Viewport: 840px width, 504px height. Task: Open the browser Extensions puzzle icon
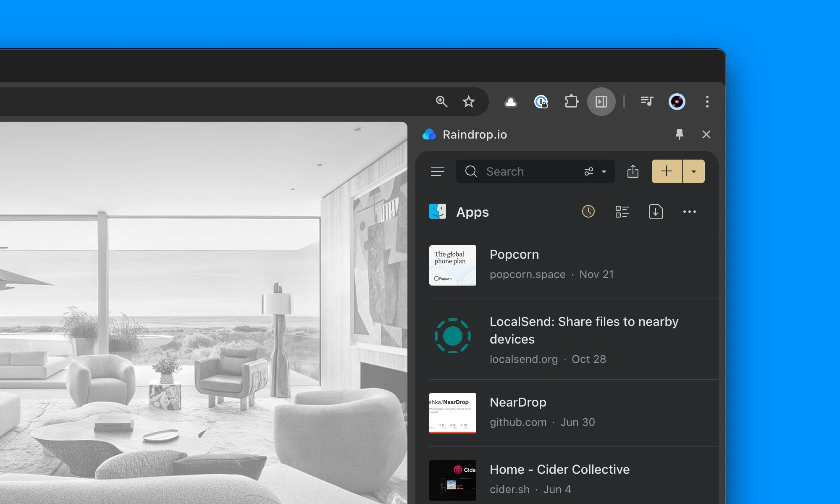[x=571, y=102]
